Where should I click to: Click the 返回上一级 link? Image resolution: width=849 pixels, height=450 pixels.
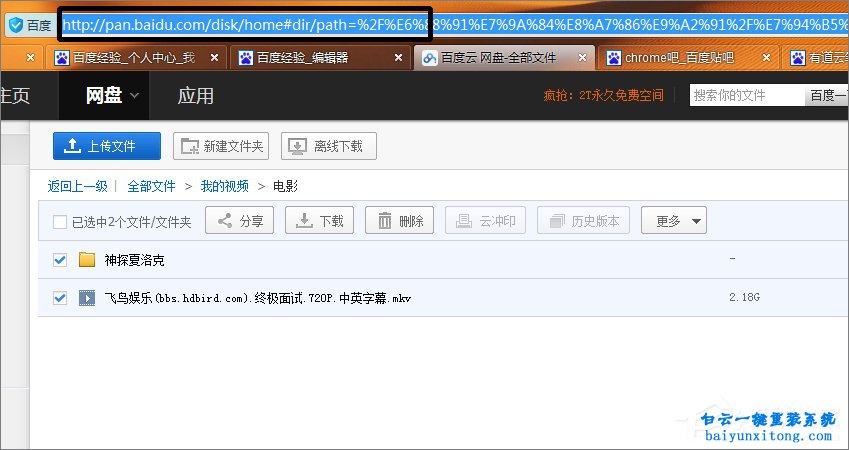(77, 187)
